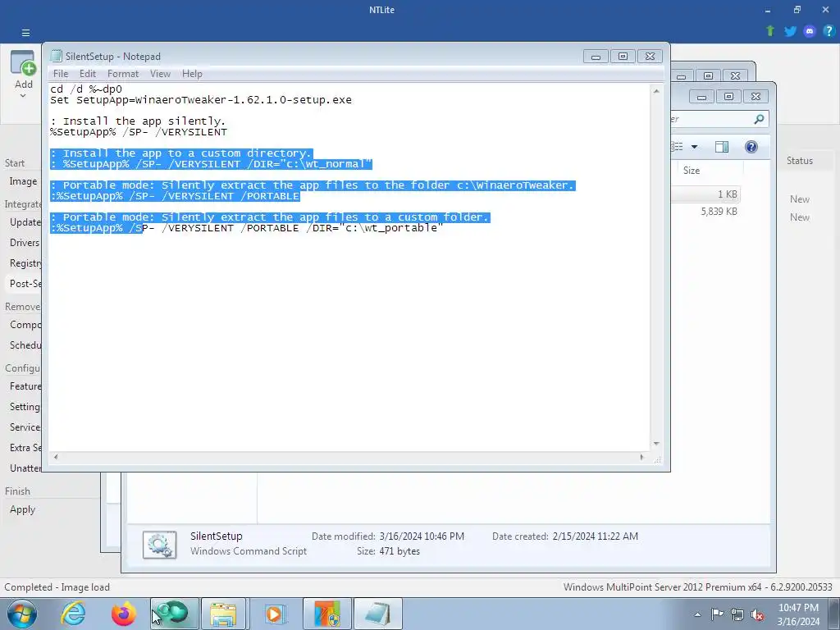The height and width of the screenshot is (630, 840).
Task: Open Notepad Help menu
Action: [x=192, y=74]
